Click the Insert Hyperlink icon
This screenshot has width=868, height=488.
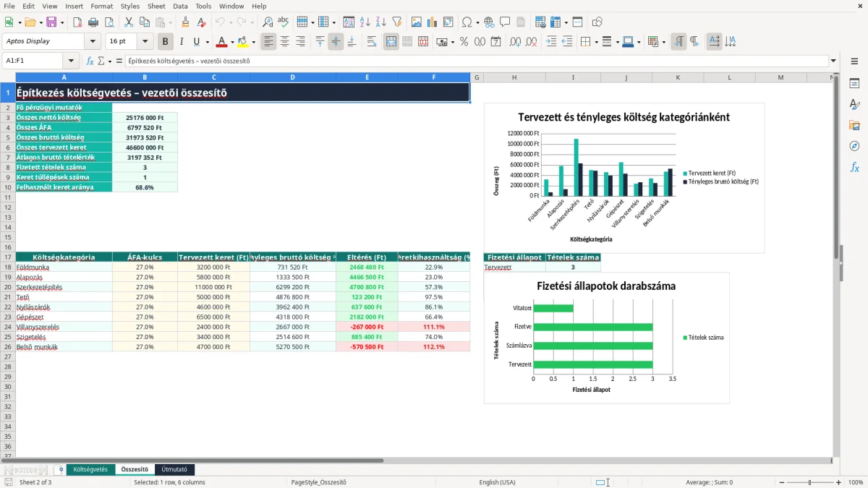click(489, 22)
